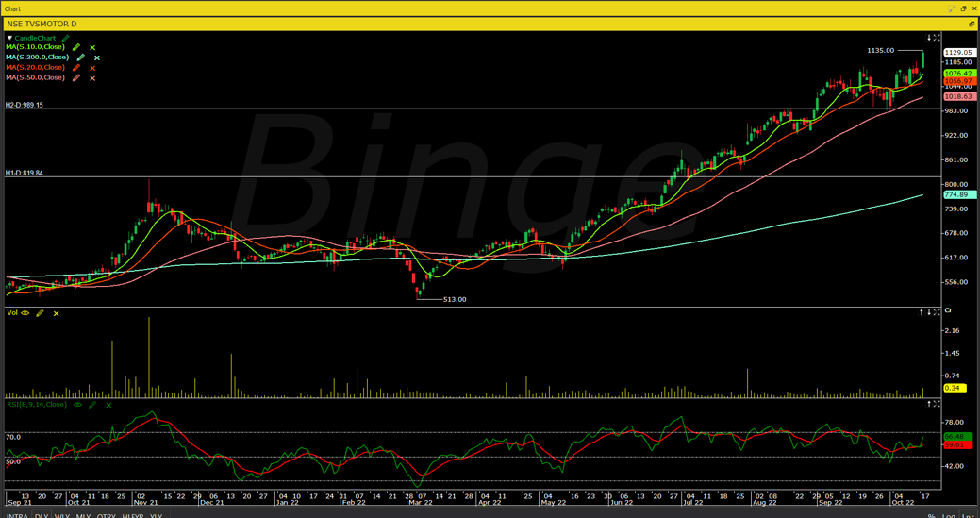
Task: Pin the Chart window with pin icon
Action: point(952,8)
